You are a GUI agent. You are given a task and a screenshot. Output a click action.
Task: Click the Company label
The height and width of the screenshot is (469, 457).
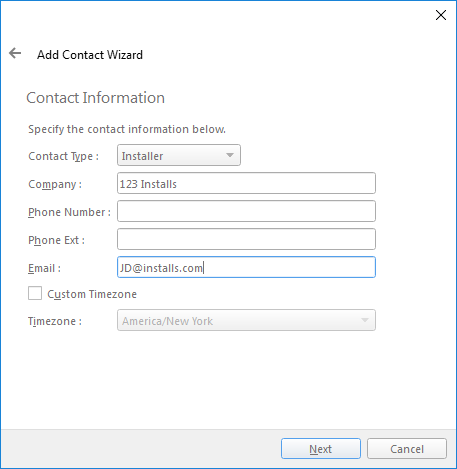pyautogui.click(x=55, y=184)
